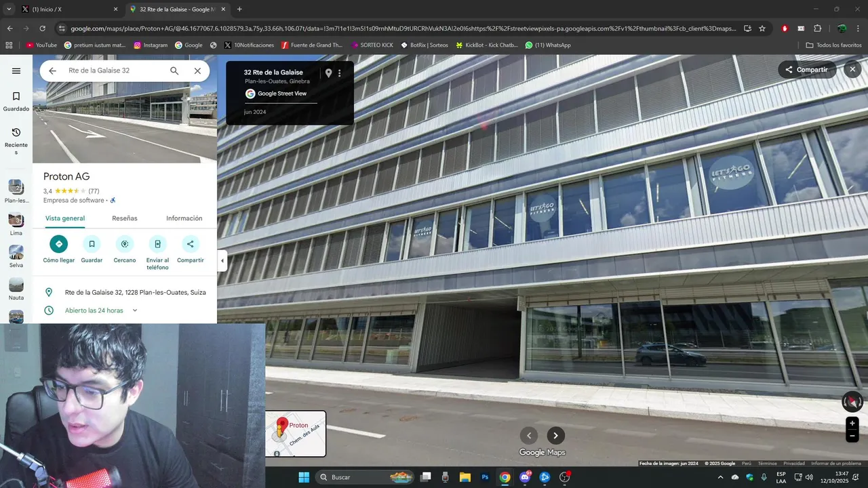The height and width of the screenshot is (488, 868).
Task: Switch to the Vista general tab
Action: pos(65,218)
